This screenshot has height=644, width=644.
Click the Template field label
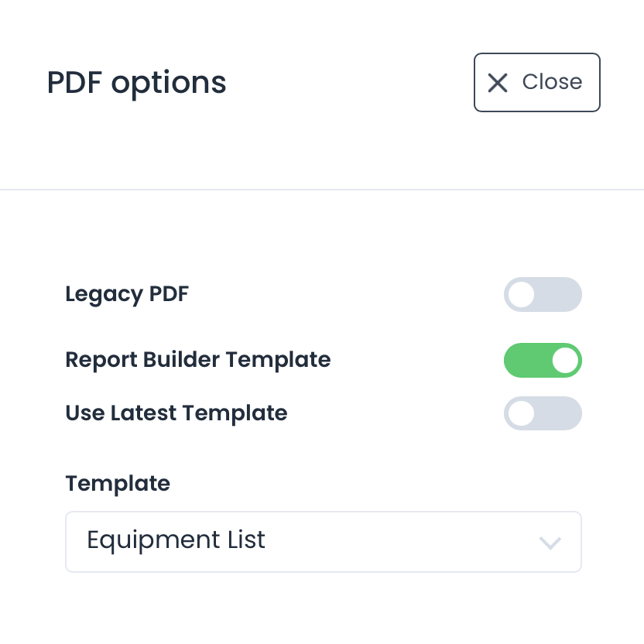(x=118, y=484)
